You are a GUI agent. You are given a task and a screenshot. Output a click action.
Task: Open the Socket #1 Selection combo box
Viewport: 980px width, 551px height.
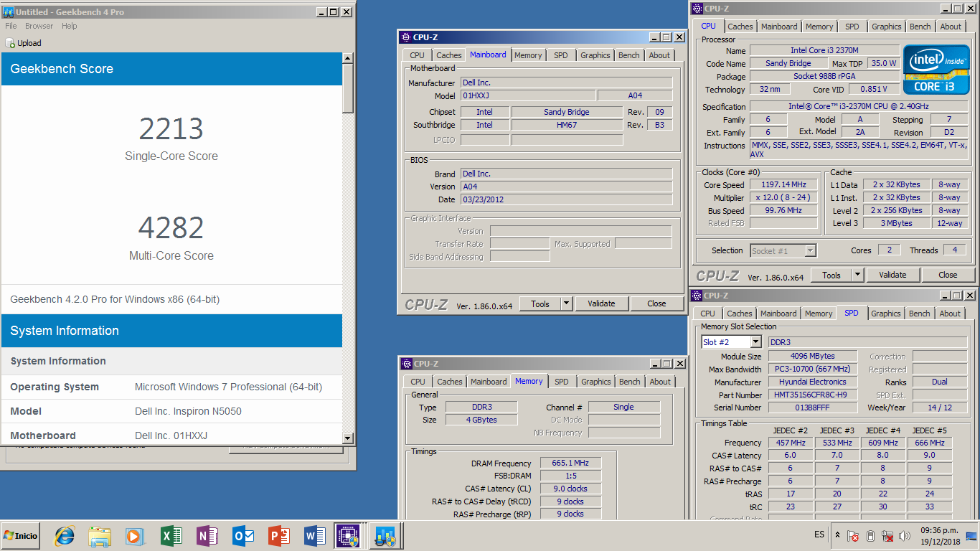[783, 250]
